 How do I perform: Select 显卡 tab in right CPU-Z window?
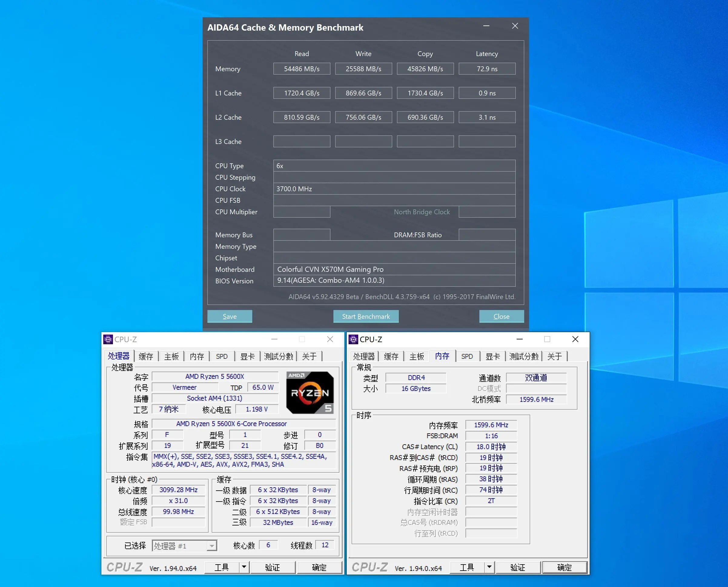(x=493, y=356)
